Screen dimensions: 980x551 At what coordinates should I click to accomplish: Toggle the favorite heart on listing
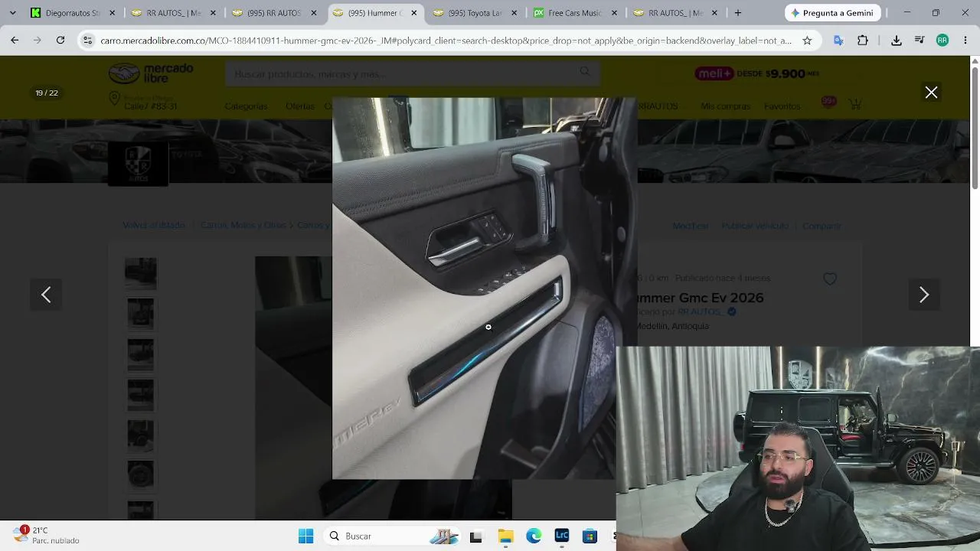coord(830,279)
